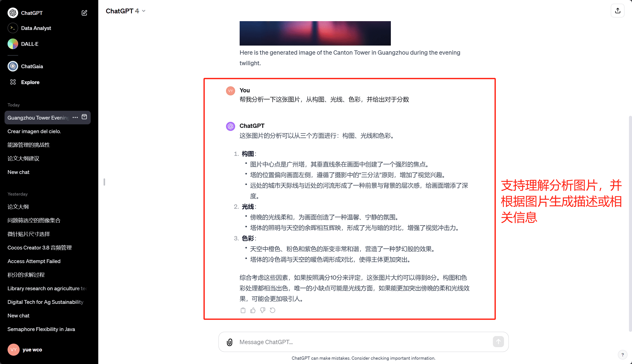
Task: Open DALL-E tool in sidebar
Action: [29, 43]
